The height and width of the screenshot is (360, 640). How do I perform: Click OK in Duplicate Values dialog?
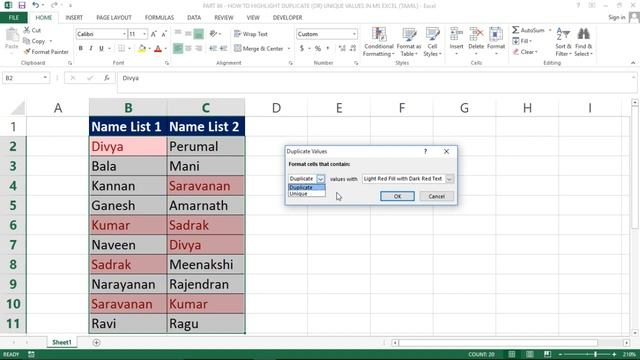click(x=397, y=196)
